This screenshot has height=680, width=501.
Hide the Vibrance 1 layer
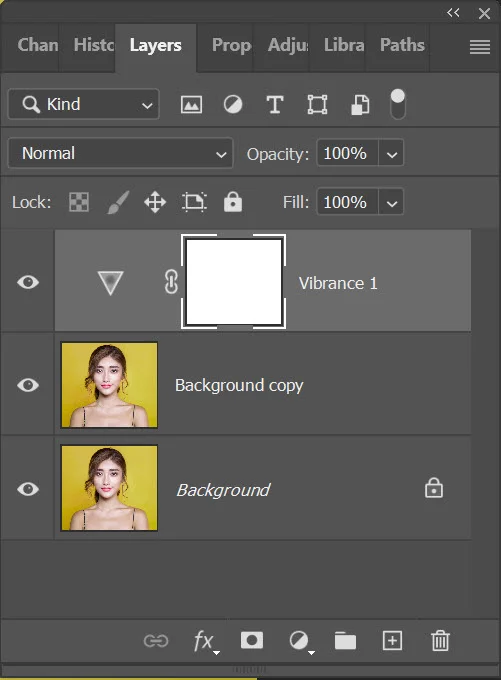[28, 282]
